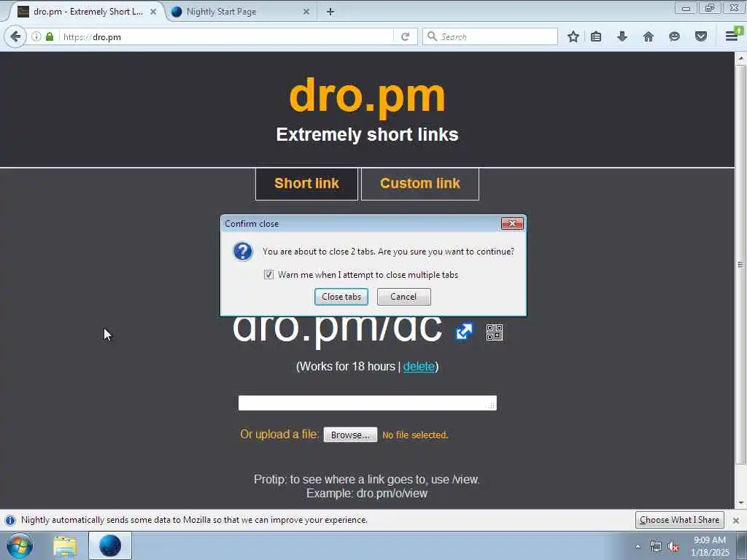Click the browser back arrow button
Screen dimensions: 747x560
(x=16, y=36)
